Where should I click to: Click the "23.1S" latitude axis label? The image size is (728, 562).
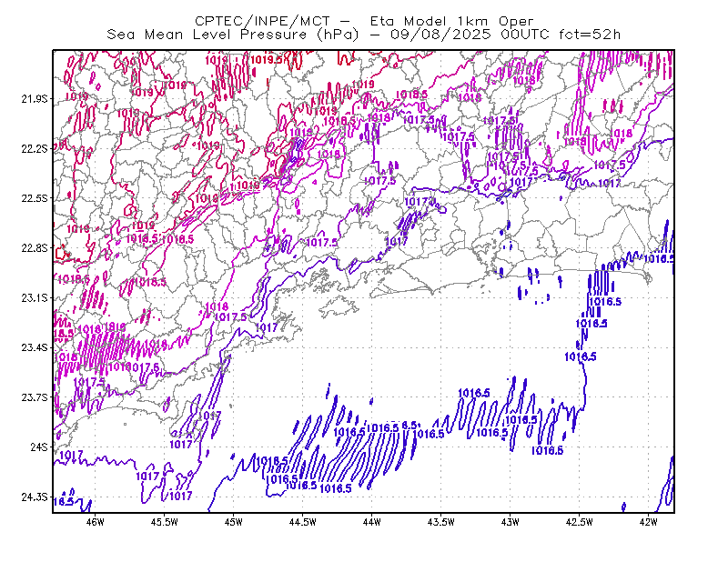coord(35,297)
